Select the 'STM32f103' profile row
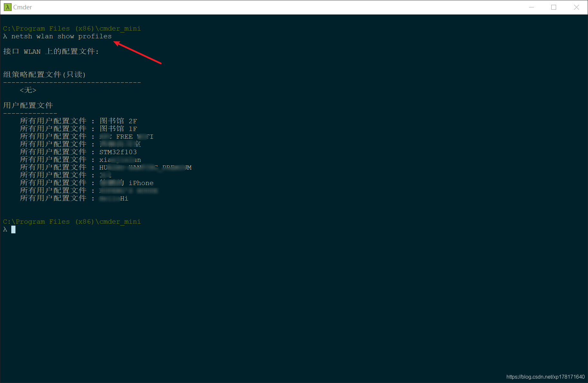 click(78, 152)
